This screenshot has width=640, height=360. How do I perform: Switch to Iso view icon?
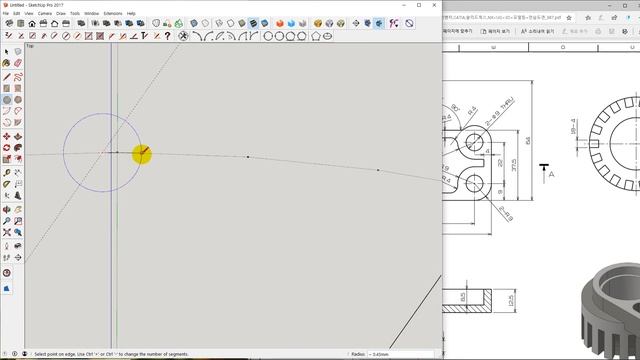pos(9,23)
